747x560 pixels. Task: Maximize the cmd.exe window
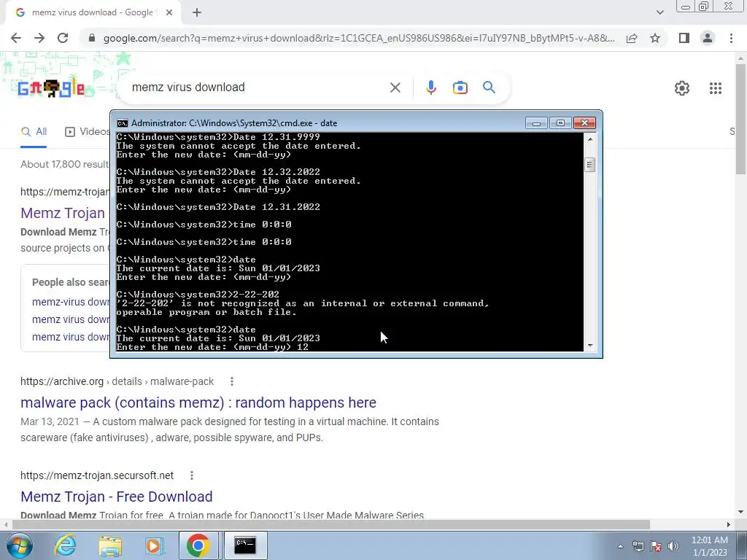(x=560, y=123)
